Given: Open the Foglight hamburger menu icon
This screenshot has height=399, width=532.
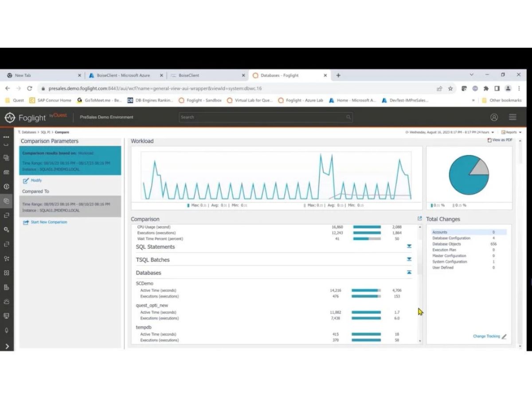Looking at the screenshot, I should [x=512, y=117].
